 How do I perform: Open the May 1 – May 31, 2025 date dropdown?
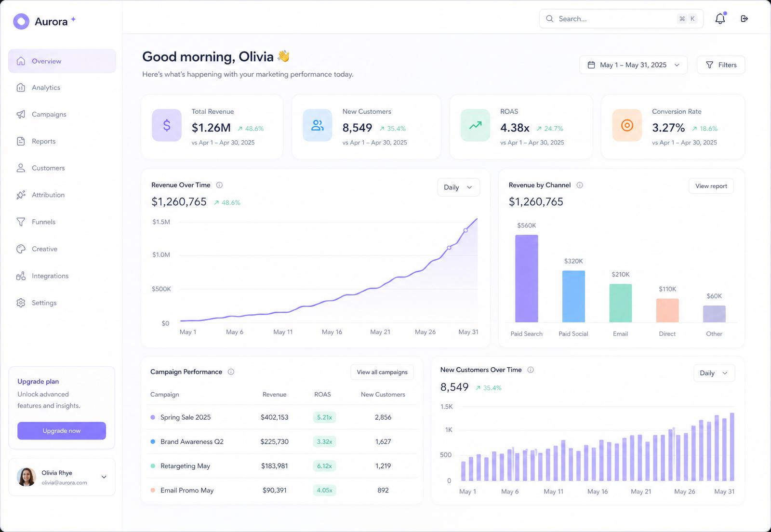(x=633, y=65)
